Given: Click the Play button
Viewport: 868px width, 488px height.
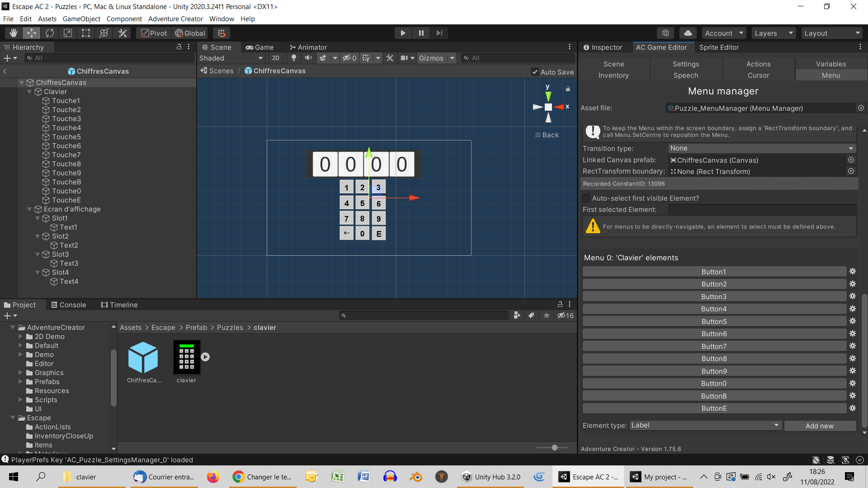Looking at the screenshot, I should [x=403, y=33].
